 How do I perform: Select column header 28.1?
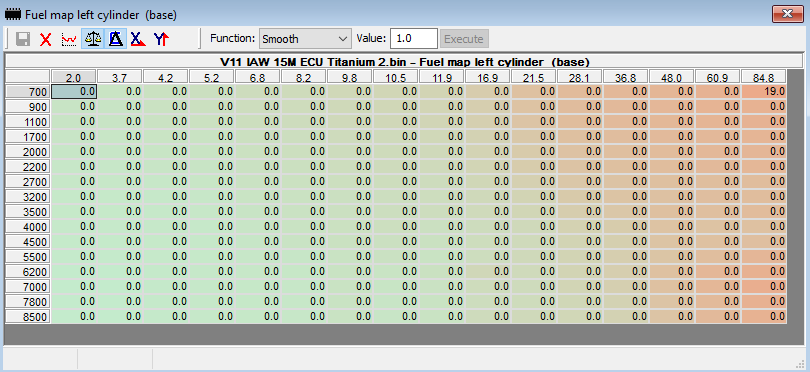coord(579,77)
